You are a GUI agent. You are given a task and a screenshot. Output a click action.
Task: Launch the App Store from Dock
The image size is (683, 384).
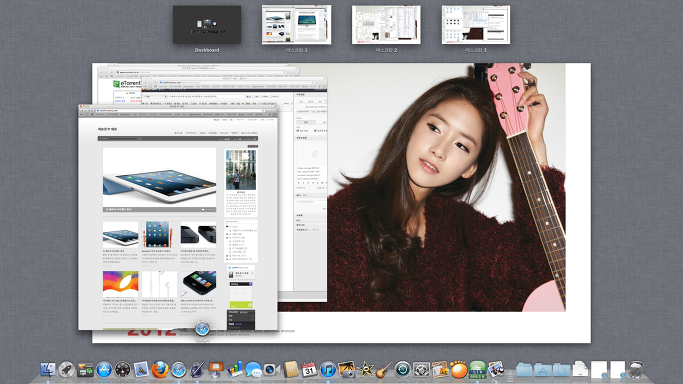(x=104, y=370)
